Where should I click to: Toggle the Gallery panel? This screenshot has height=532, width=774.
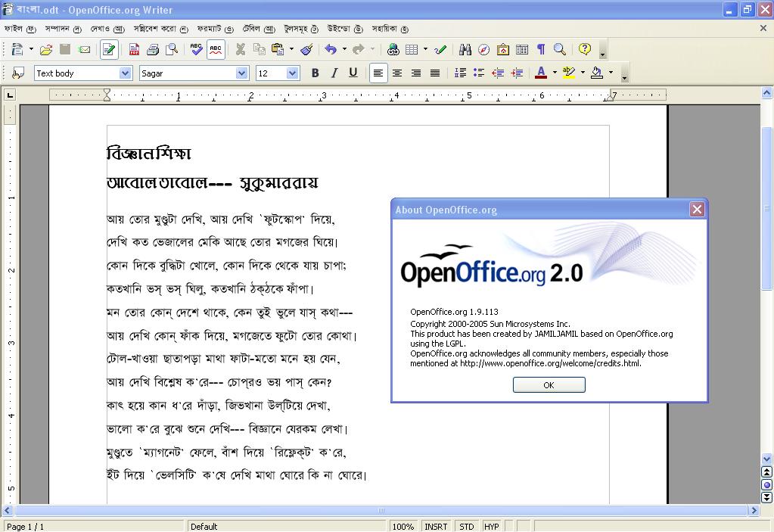[x=503, y=49]
